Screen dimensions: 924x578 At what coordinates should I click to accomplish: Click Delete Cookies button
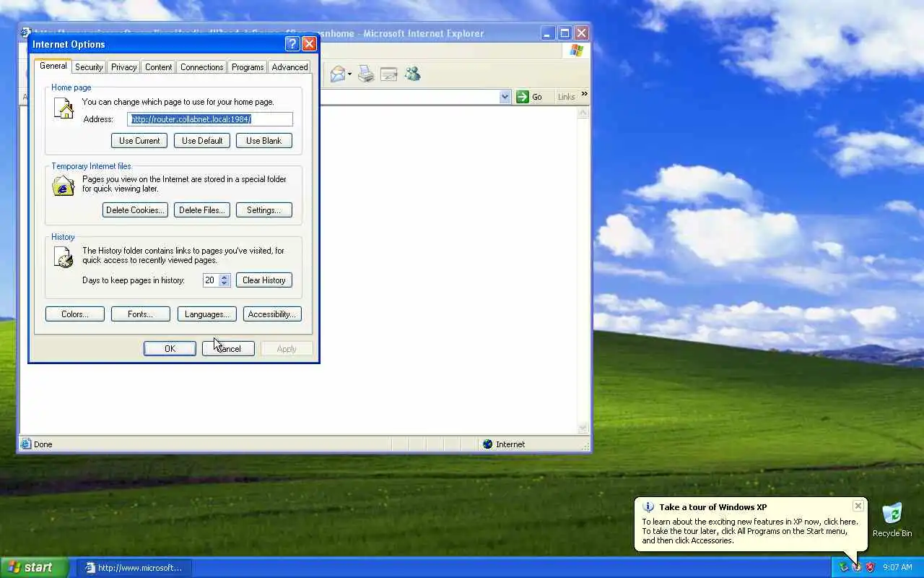(135, 210)
